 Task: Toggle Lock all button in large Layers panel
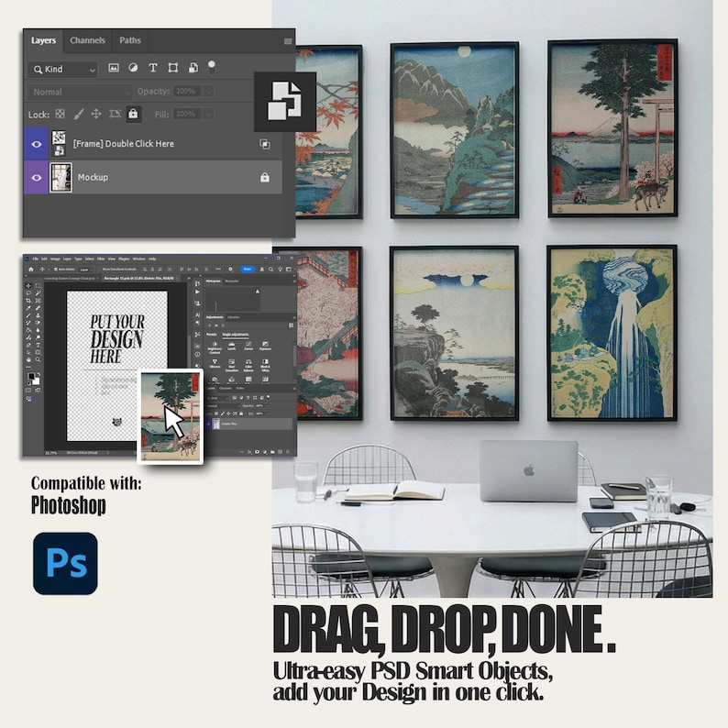point(133,114)
